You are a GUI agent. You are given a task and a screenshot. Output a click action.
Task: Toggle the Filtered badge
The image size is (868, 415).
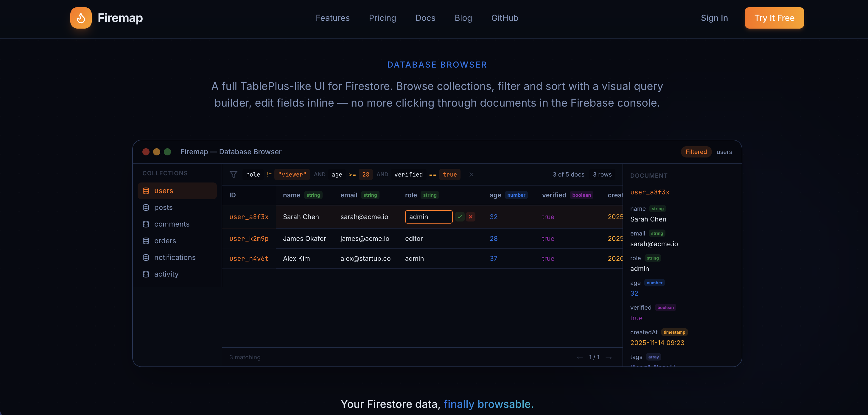(x=696, y=152)
